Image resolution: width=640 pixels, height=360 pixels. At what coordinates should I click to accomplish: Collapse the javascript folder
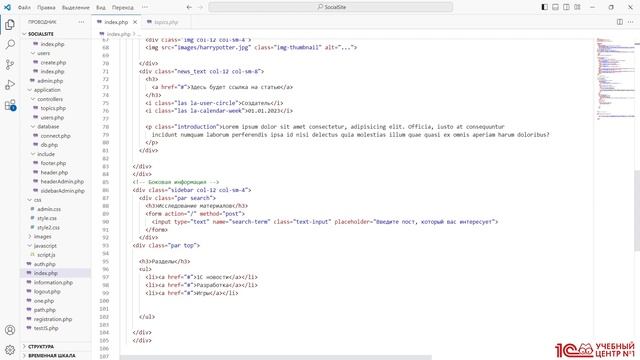45,246
